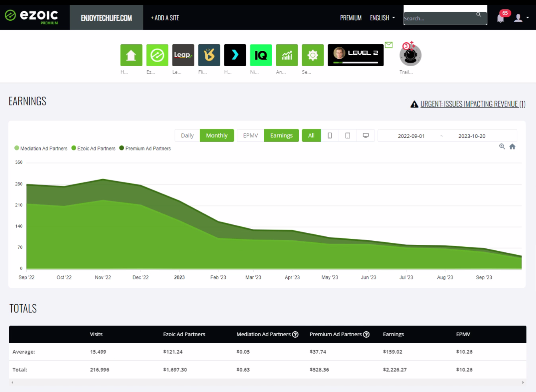Open the Ezoic circle logo tile
536x392 pixels.
point(157,55)
